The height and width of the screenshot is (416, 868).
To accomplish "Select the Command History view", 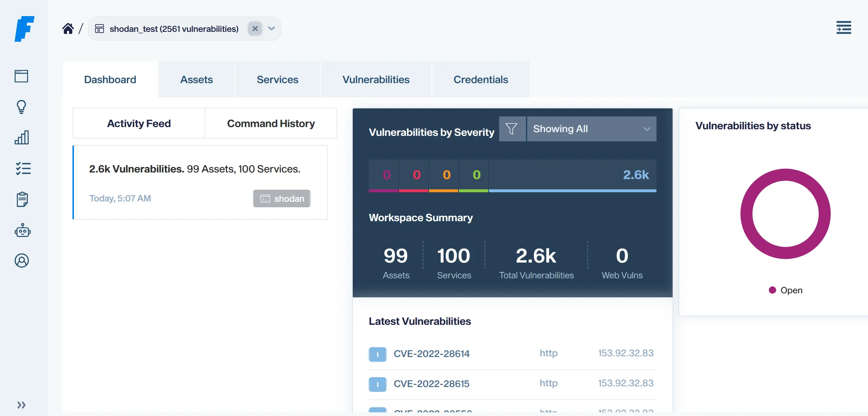I will coord(271,123).
